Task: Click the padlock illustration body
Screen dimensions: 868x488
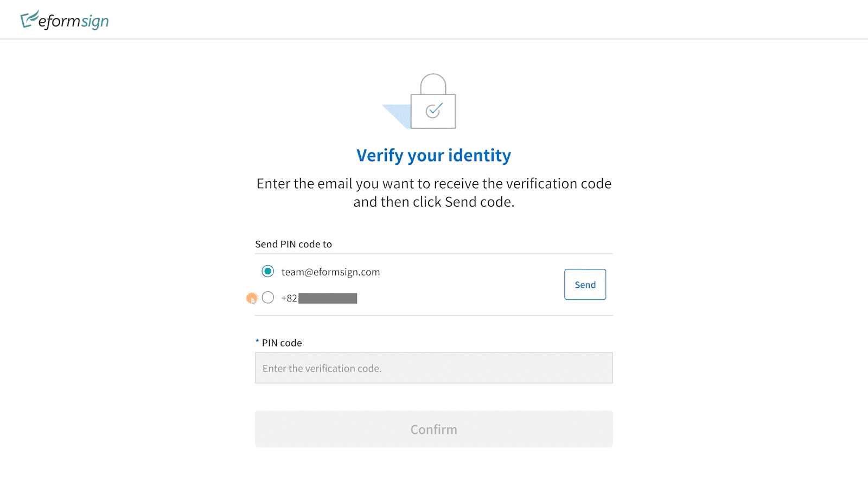Action: (433, 111)
